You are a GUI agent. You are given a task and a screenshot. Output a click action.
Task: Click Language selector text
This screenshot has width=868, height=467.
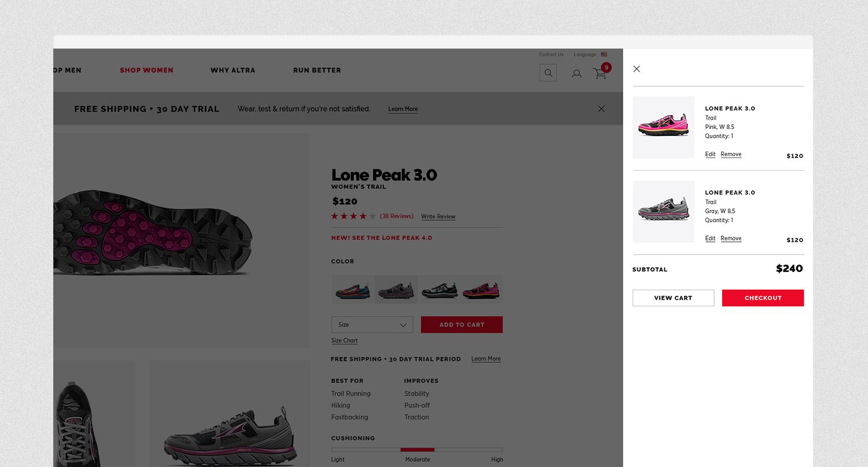pyautogui.click(x=584, y=54)
